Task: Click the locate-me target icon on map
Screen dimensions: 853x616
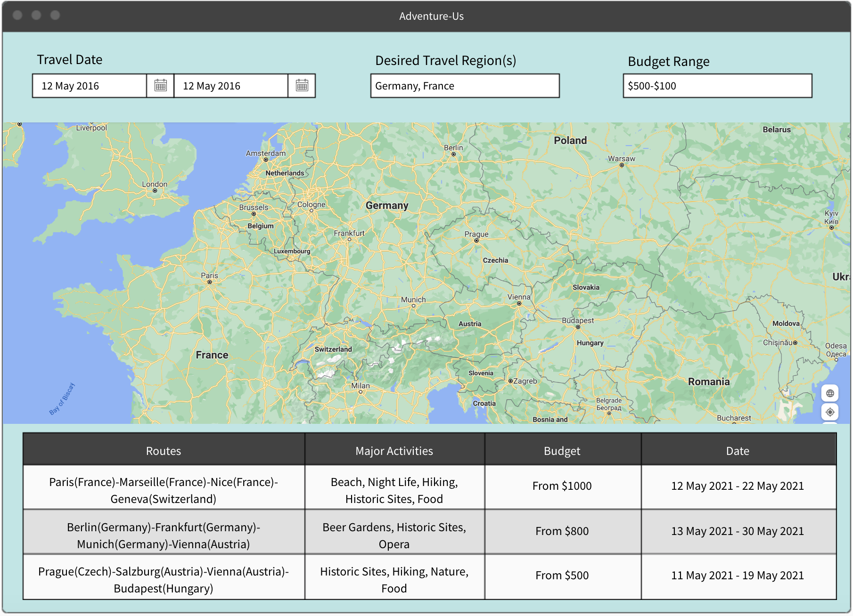Action: [x=830, y=412]
